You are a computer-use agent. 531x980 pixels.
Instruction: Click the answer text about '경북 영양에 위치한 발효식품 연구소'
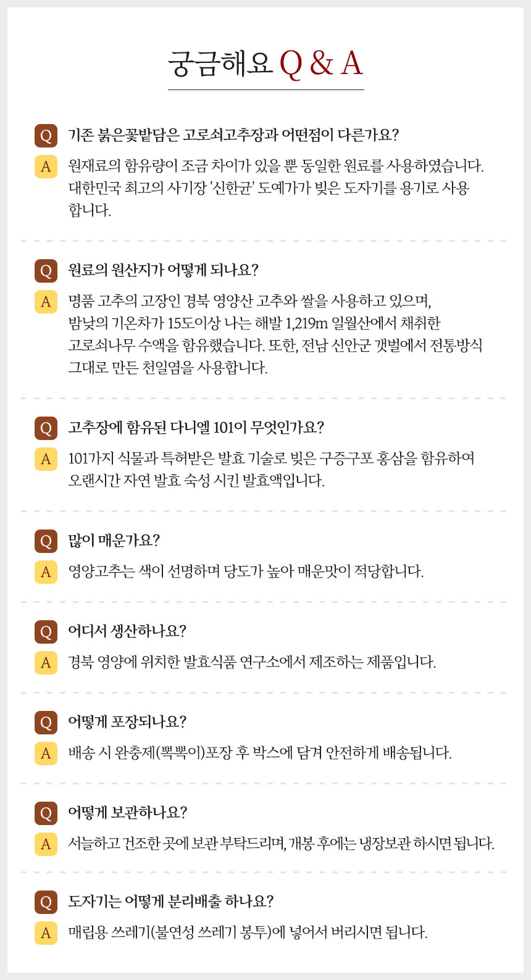coord(252,662)
